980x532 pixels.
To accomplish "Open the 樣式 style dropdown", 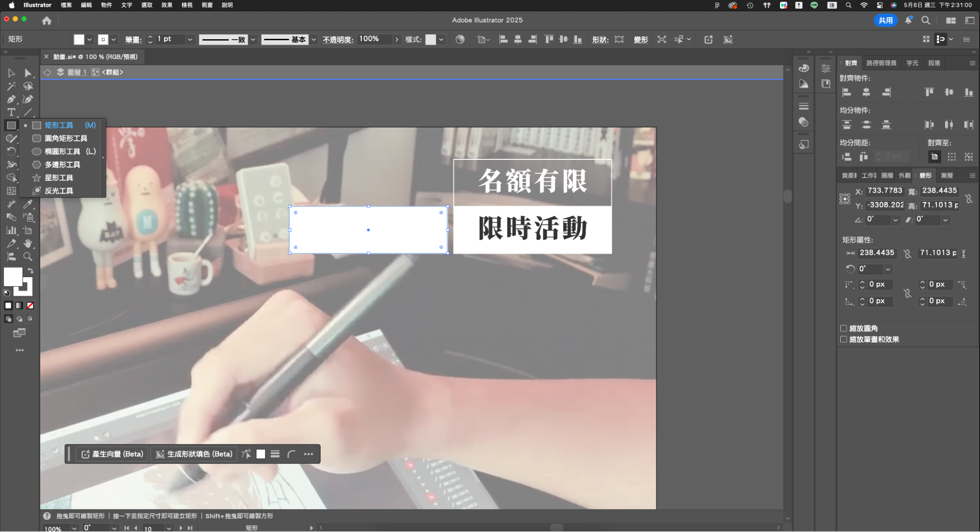I will click(441, 40).
